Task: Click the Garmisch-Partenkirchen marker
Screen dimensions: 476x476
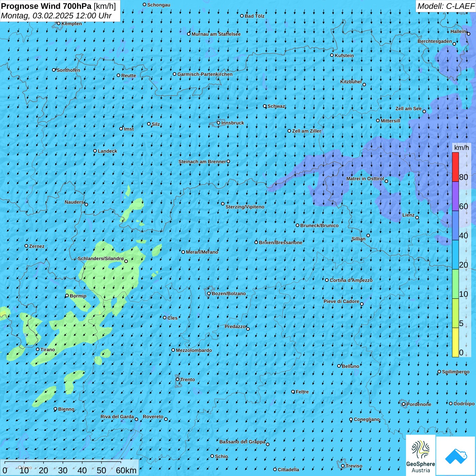Action: tap(175, 74)
